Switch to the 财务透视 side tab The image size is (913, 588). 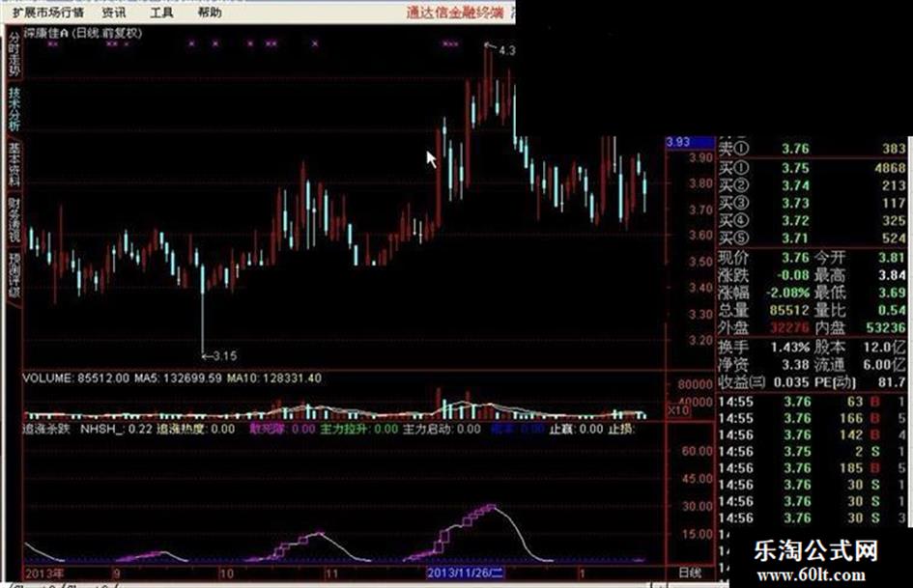point(14,219)
